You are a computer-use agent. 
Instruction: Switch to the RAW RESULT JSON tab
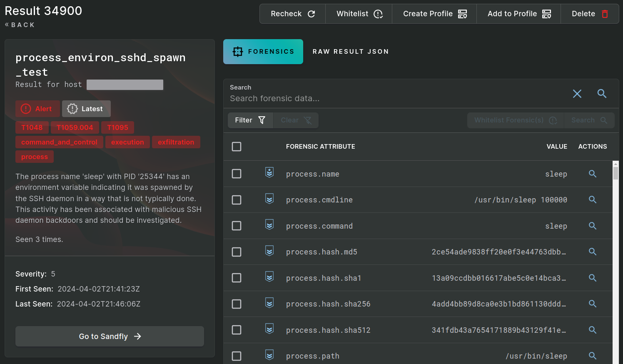(x=351, y=51)
